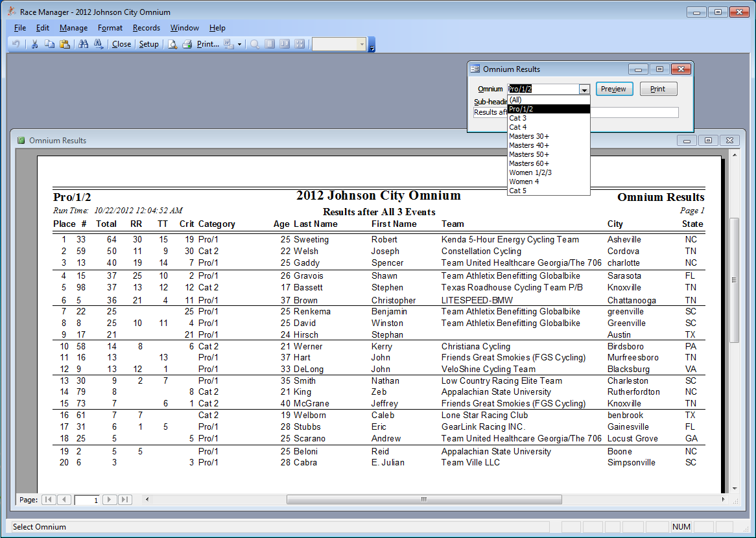
Task: Click the Omnium combo box text field
Action: 543,89
